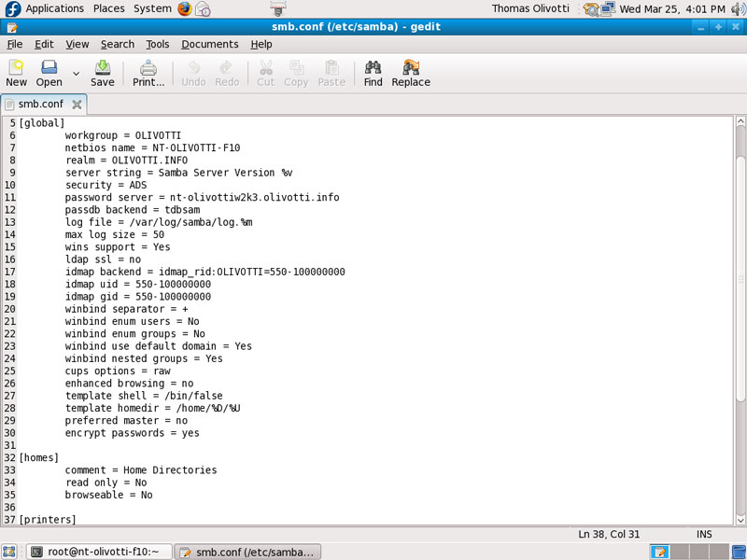Image resolution: width=747 pixels, height=560 pixels.
Task: Open the volume speaker icon
Action: 738,8
